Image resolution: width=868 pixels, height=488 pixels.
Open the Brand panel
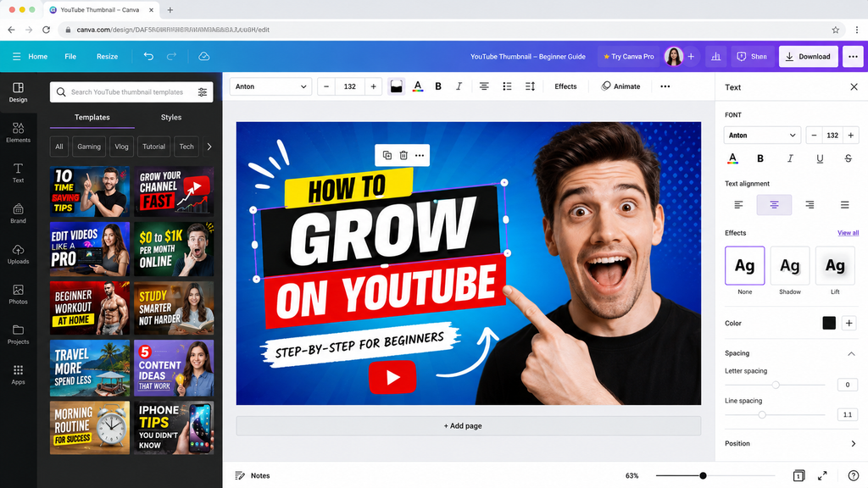18,213
